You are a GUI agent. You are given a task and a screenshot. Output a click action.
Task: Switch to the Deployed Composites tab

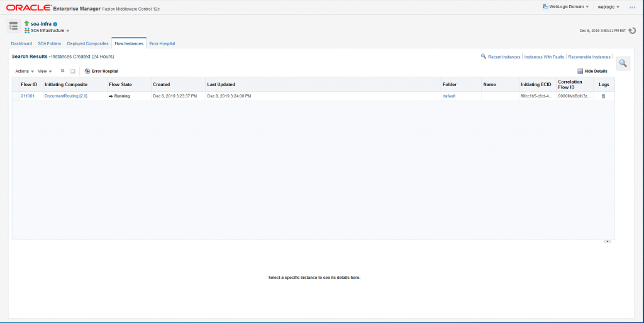tap(88, 43)
